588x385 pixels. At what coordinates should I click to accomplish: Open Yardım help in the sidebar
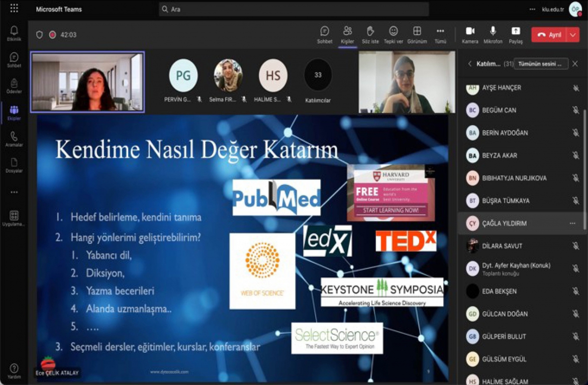(14, 371)
